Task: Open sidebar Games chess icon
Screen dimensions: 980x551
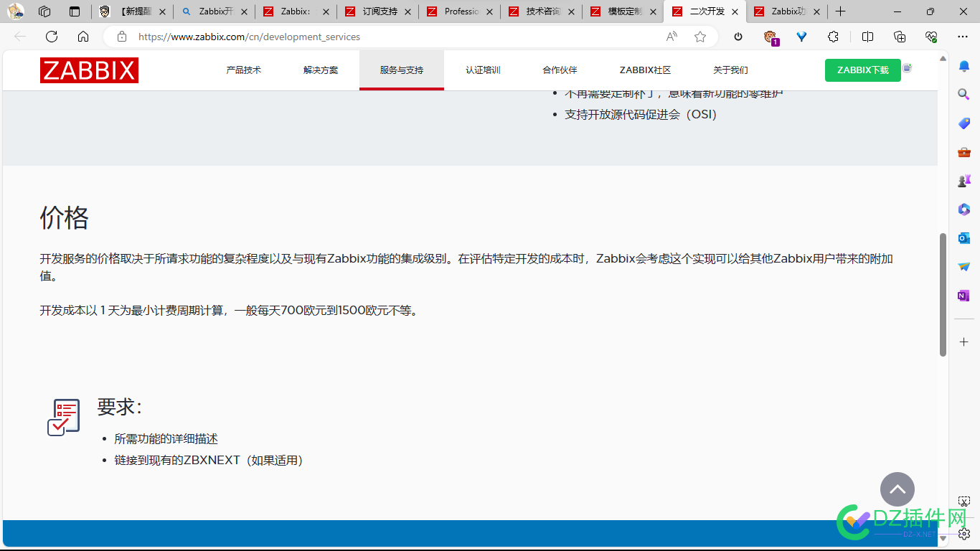Action: tap(964, 181)
